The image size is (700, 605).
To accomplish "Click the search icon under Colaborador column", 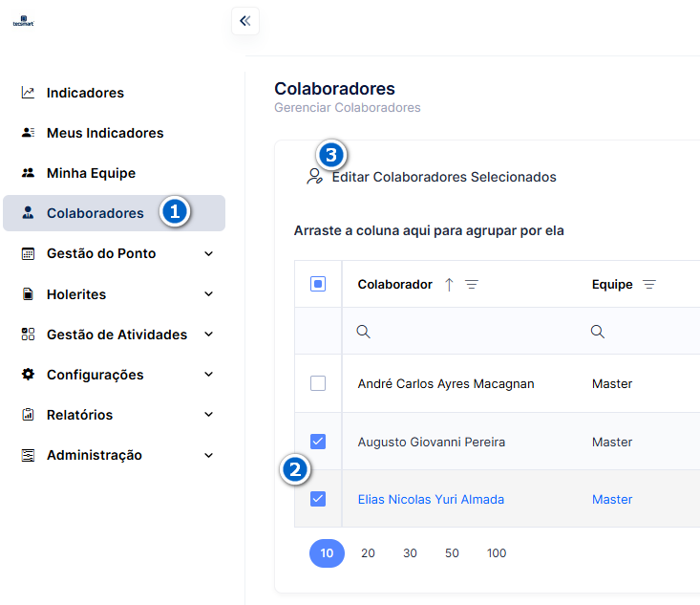I will click(364, 332).
